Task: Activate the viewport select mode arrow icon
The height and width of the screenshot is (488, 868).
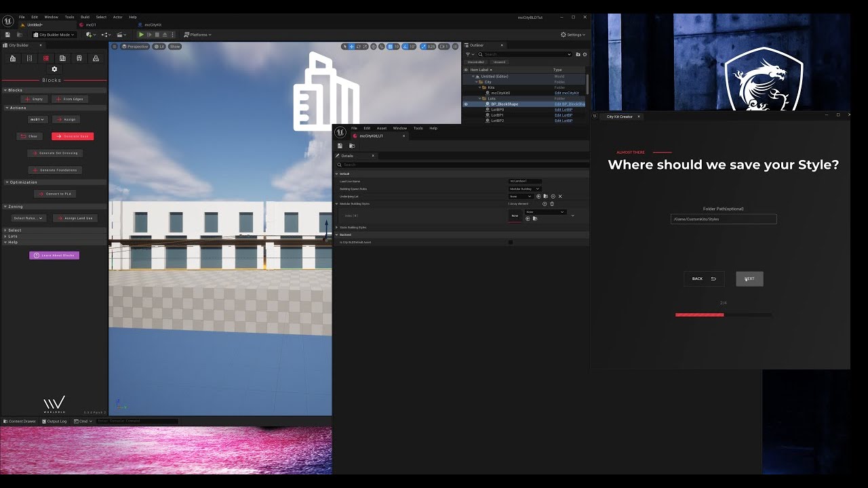Action: pyautogui.click(x=344, y=47)
